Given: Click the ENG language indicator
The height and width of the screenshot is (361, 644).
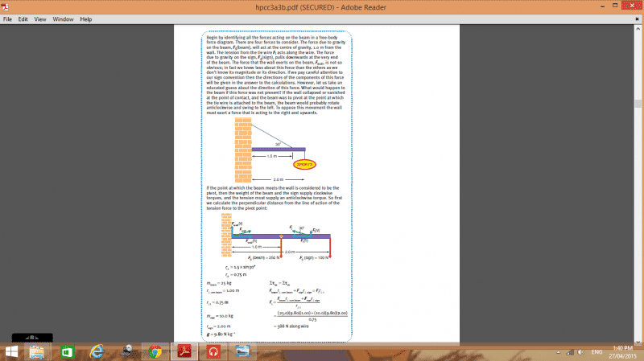Looking at the screenshot, I should click(x=597, y=352).
